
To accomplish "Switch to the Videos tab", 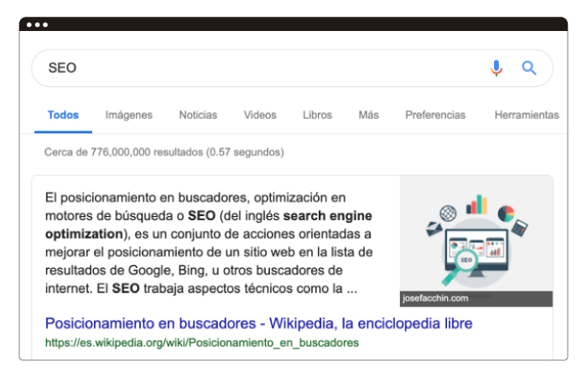I will point(260,115).
